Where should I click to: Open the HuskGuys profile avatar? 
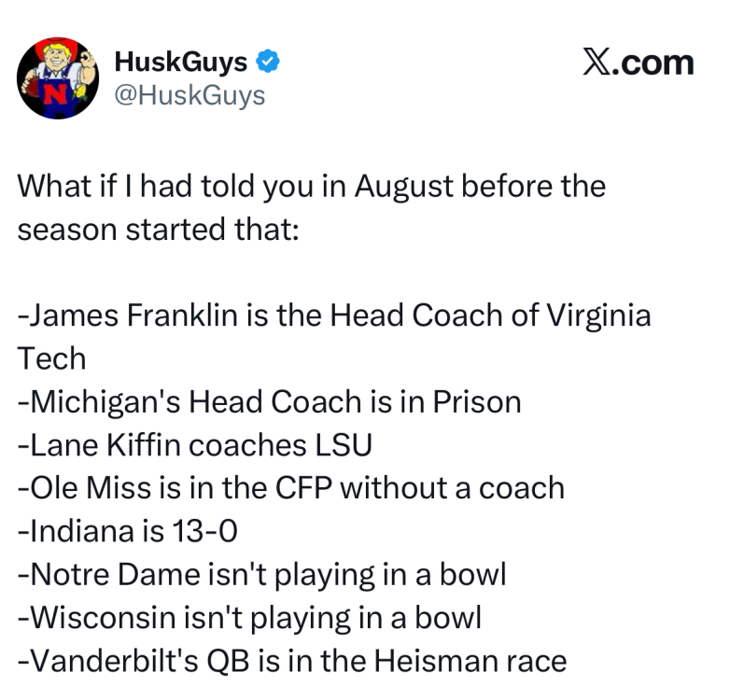coord(58,78)
